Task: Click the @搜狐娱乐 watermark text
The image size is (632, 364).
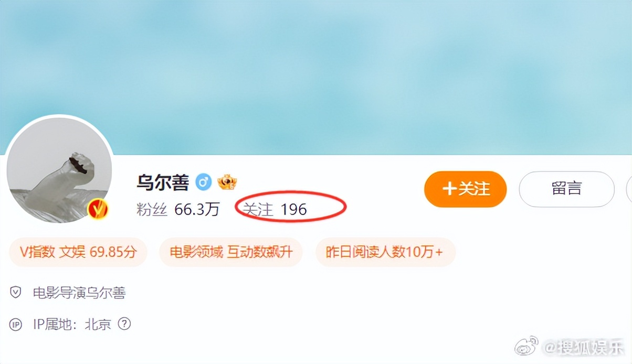Action: pos(584,347)
